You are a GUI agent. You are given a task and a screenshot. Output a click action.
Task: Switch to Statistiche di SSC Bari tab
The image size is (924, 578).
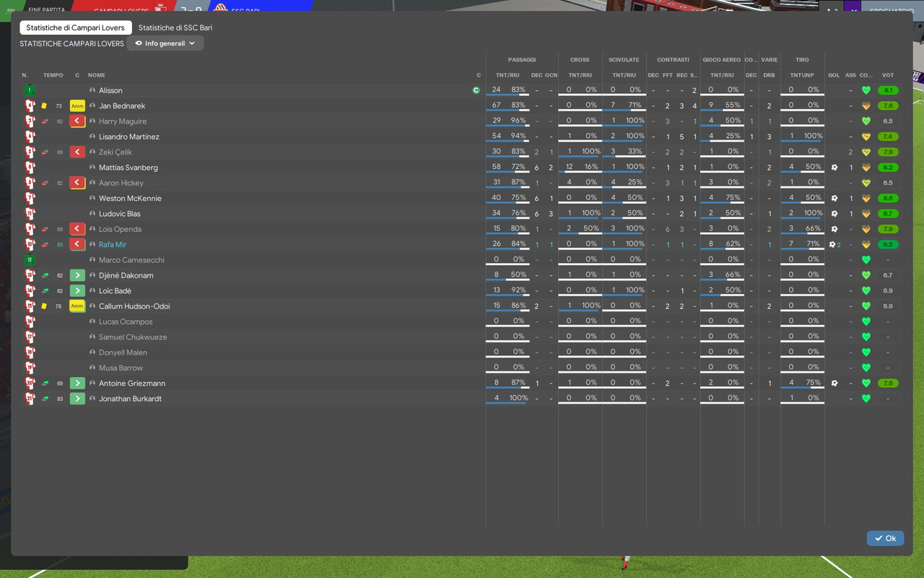pos(175,27)
